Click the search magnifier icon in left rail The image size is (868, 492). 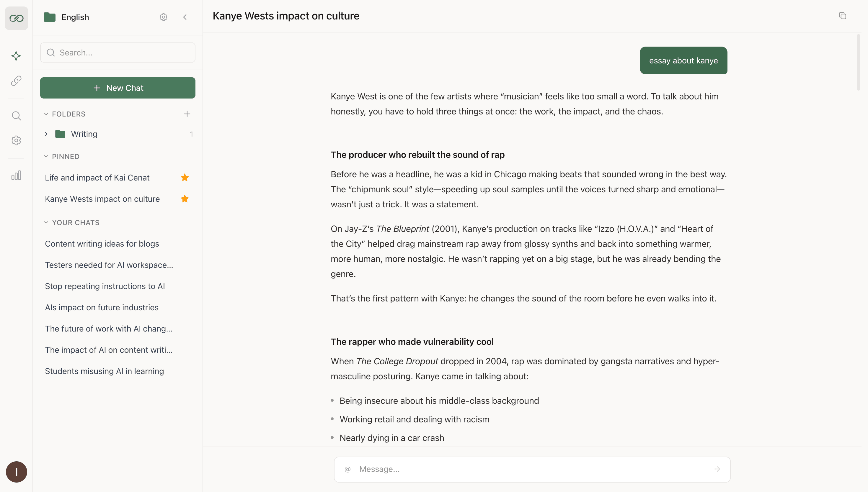point(16,116)
